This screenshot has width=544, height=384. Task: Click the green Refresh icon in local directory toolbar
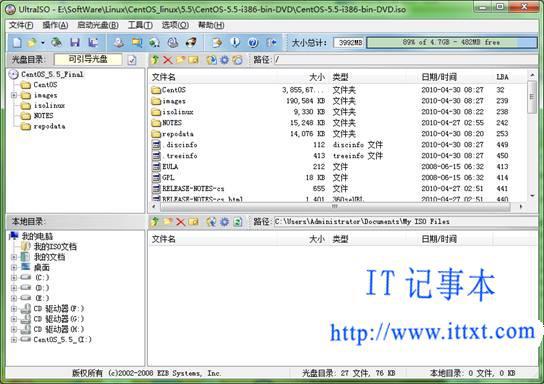click(x=238, y=221)
